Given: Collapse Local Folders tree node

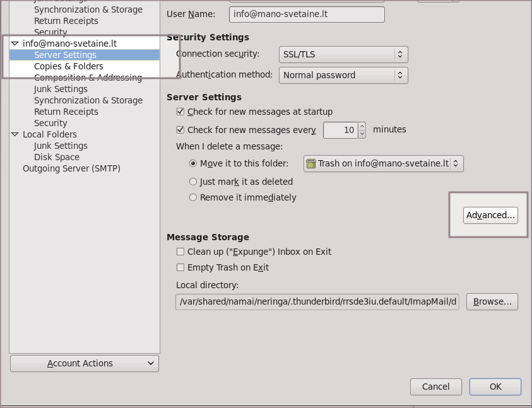Looking at the screenshot, I should coord(15,134).
